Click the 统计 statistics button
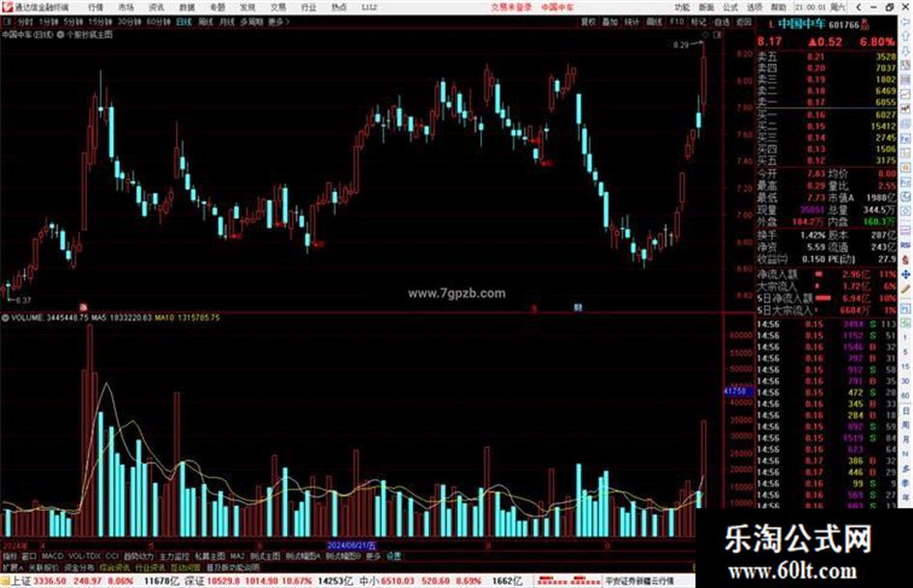This screenshot has height=588, width=913. tap(632, 21)
